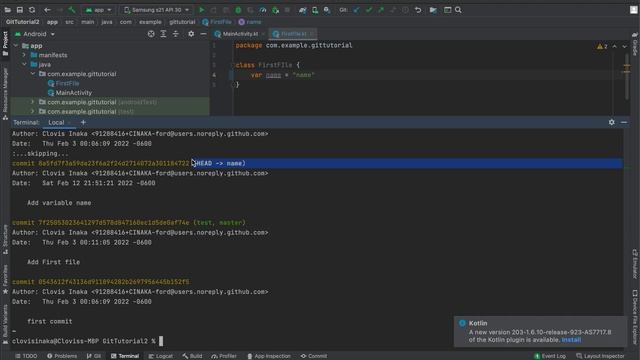Click the Sync Project with Gradle icon
Image resolution: width=640 pixels, height=360 pixels.
[x=302, y=10]
